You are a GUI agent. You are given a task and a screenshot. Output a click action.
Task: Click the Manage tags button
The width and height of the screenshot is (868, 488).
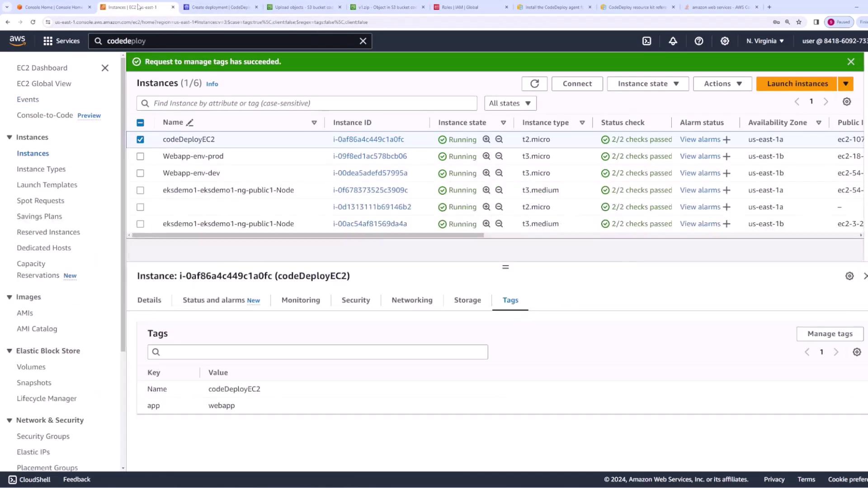[830, 334]
